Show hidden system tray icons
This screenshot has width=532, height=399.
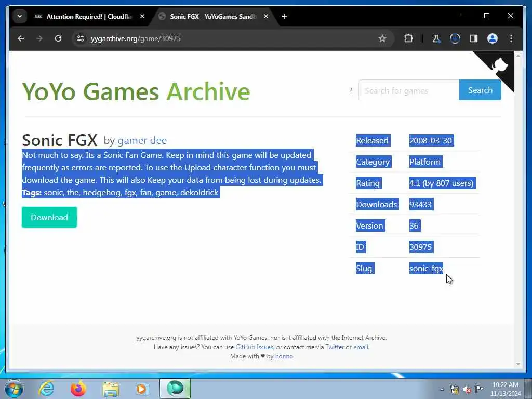(442, 390)
